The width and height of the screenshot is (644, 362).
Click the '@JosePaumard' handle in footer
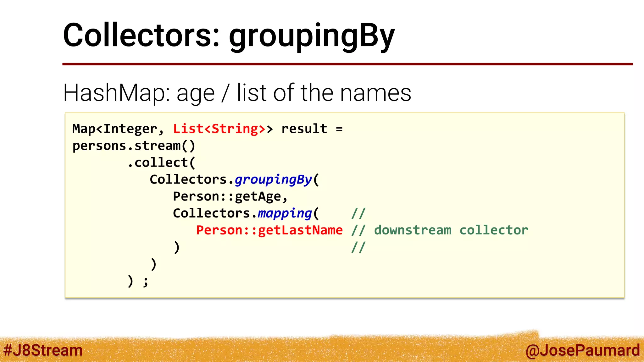(583, 350)
